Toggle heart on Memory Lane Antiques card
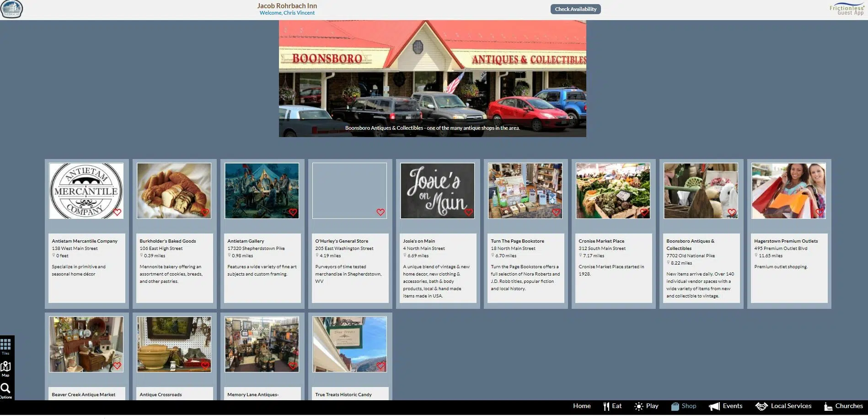The width and height of the screenshot is (868, 419). pyautogui.click(x=293, y=366)
